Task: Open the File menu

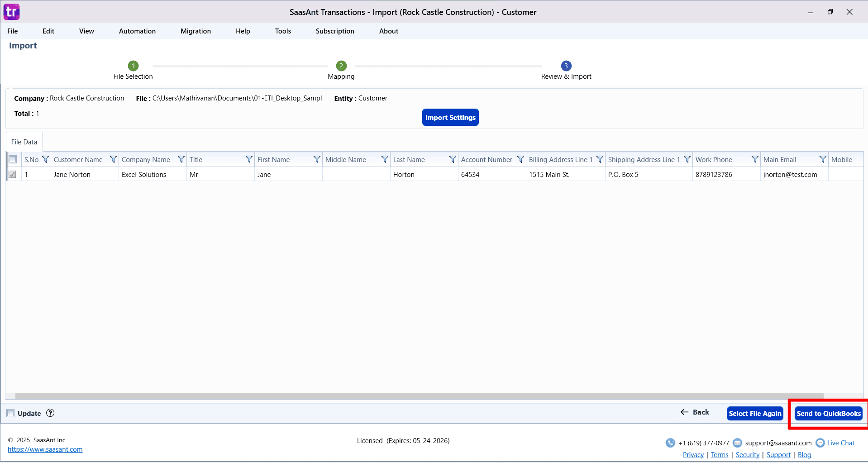Action: [x=13, y=31]
